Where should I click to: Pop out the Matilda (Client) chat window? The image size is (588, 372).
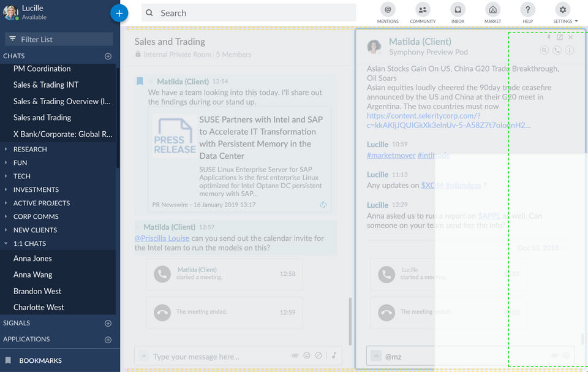[x=559, y=37]
